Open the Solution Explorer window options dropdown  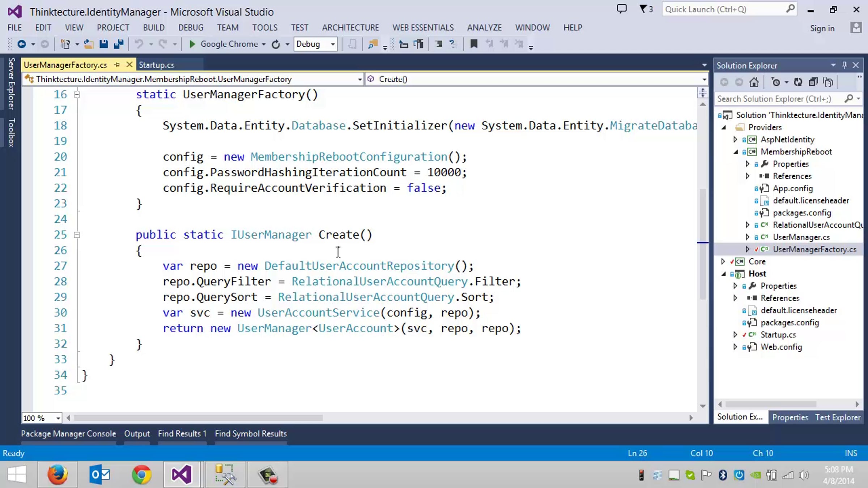pyautogui.click(x=833, y=65)
